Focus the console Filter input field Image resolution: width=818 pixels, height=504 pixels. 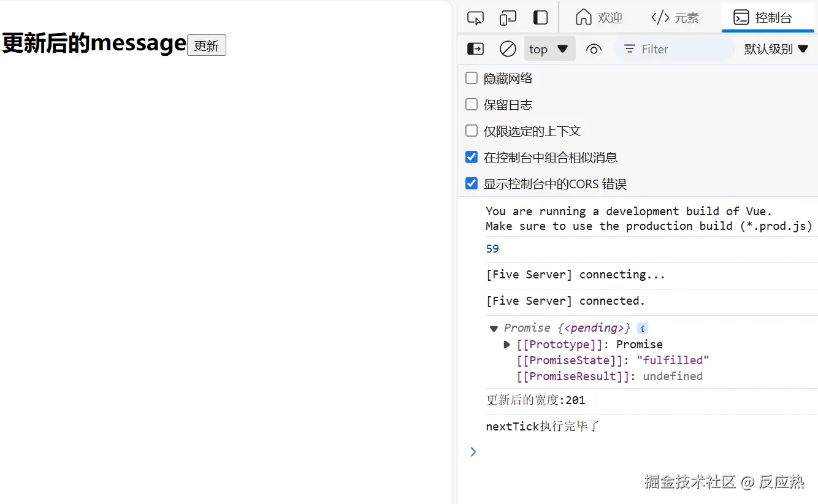coord(675,49)
